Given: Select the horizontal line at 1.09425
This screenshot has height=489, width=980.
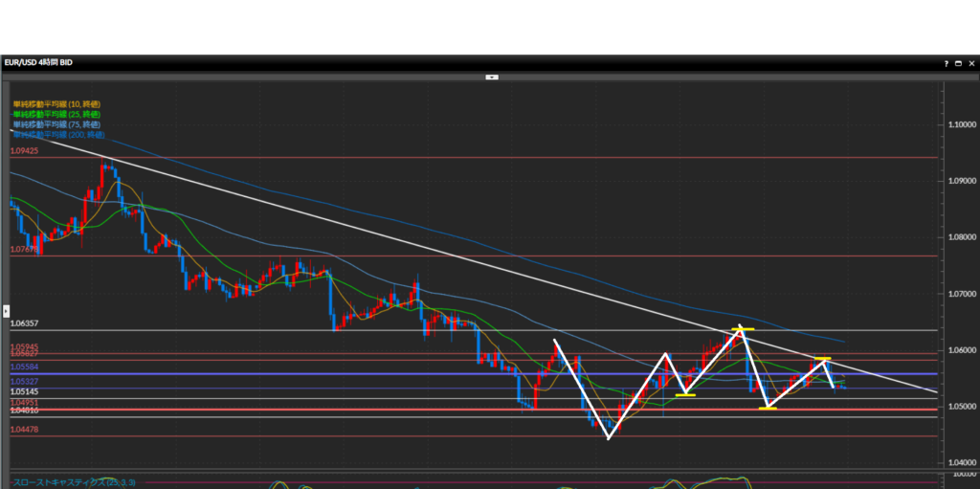Looking at the screenshot, I should tap(479, 157).
